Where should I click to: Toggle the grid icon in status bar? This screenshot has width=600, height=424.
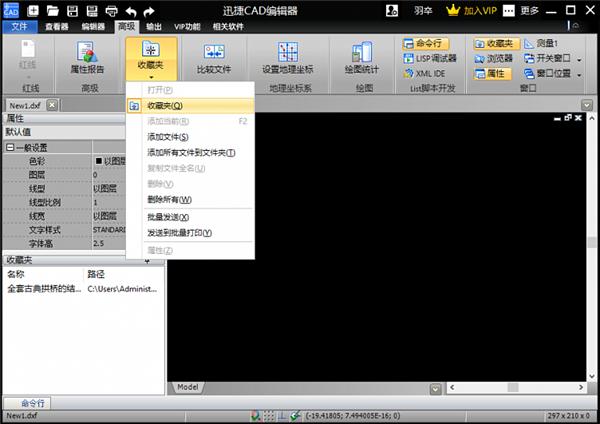(269, 416)
